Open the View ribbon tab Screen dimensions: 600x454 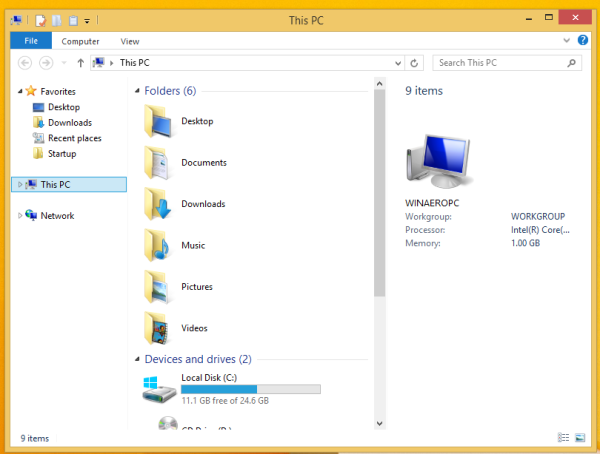tap(130, 41)
